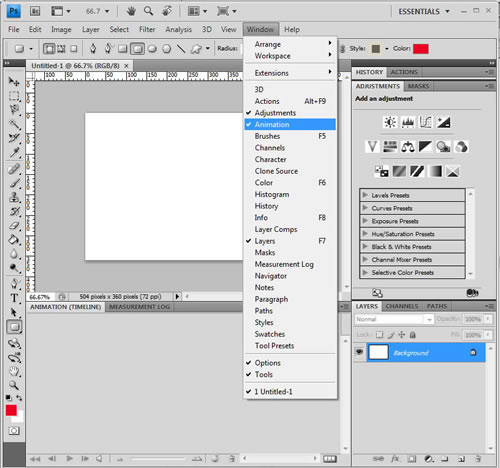Select the Eyedropper tool
This screenshot has height=468, width=500.
[x=14, y=153]
